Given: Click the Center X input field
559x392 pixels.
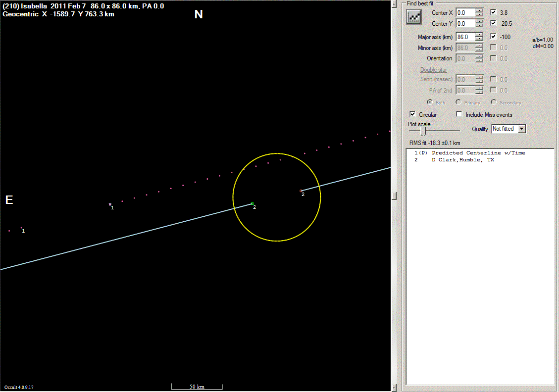Looking at the screenshot, I should click(x=465, y=13).
